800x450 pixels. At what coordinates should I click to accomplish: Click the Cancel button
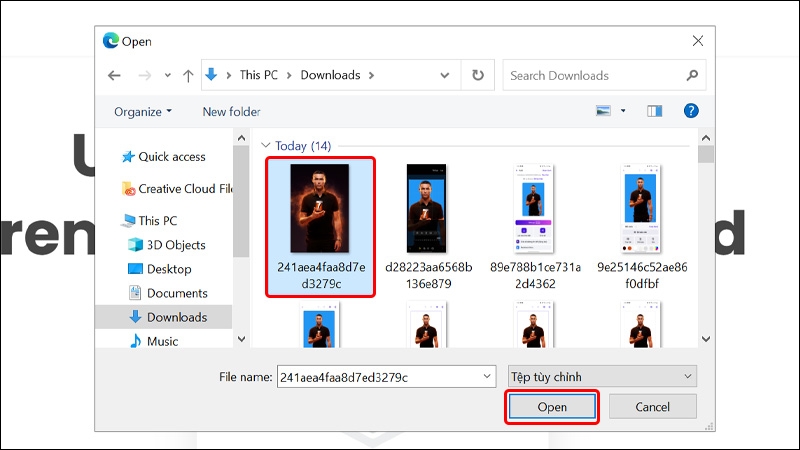[653, 407]
